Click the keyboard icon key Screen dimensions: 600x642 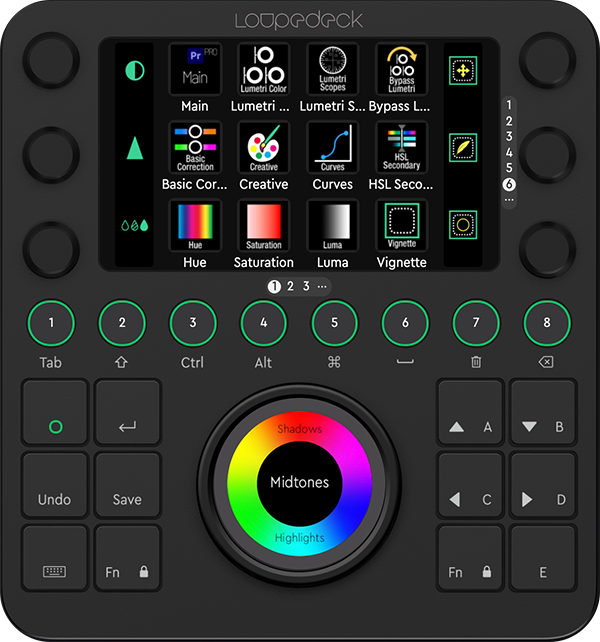55,558
